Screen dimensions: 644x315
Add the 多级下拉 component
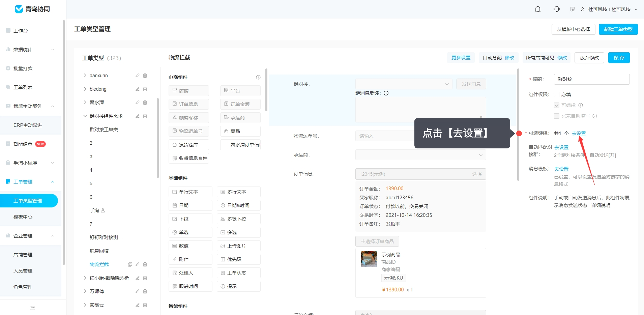pyautogui.click(x=239, y=219)
